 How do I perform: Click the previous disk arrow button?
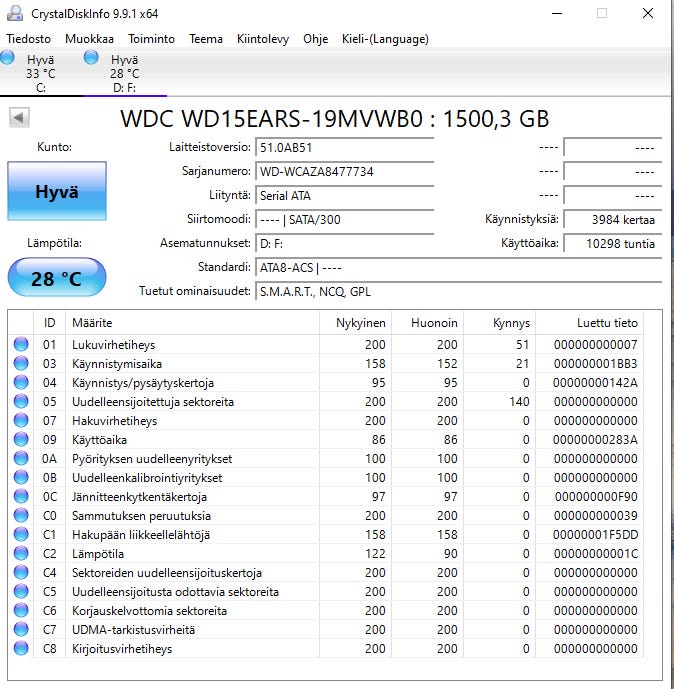point(19,118)
